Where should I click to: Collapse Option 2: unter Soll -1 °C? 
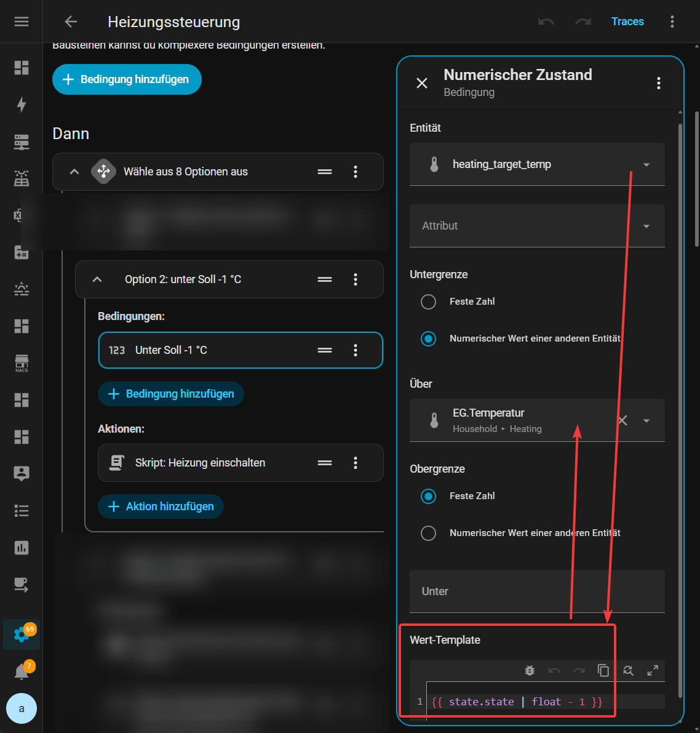click(97, 279)
